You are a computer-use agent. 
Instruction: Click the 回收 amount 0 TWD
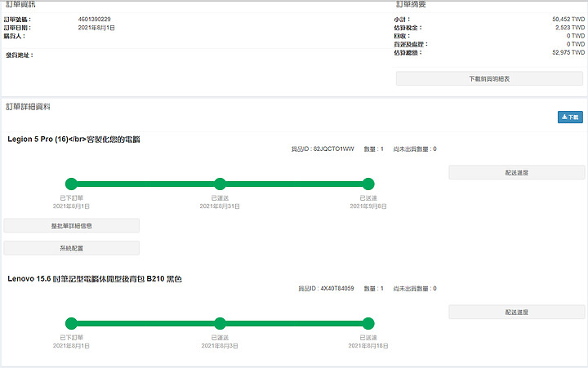click(x=576, y=36)
